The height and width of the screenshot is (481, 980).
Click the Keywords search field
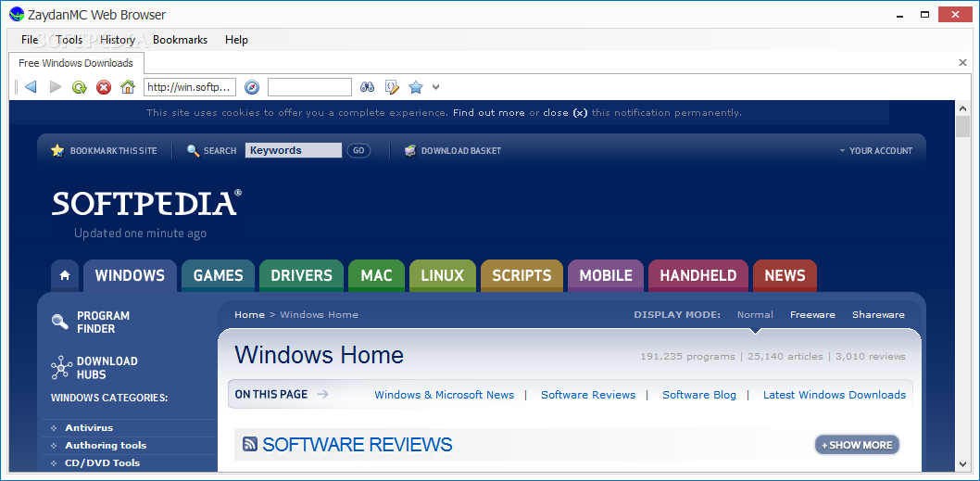pyautogui.click(x=293, y=150)
